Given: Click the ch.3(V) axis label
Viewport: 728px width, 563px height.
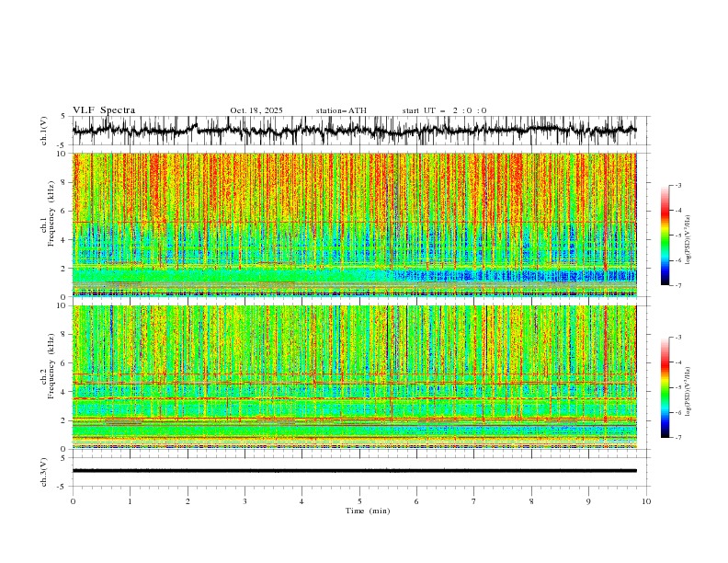Looking at the screenshot, I should pos(44,472).
